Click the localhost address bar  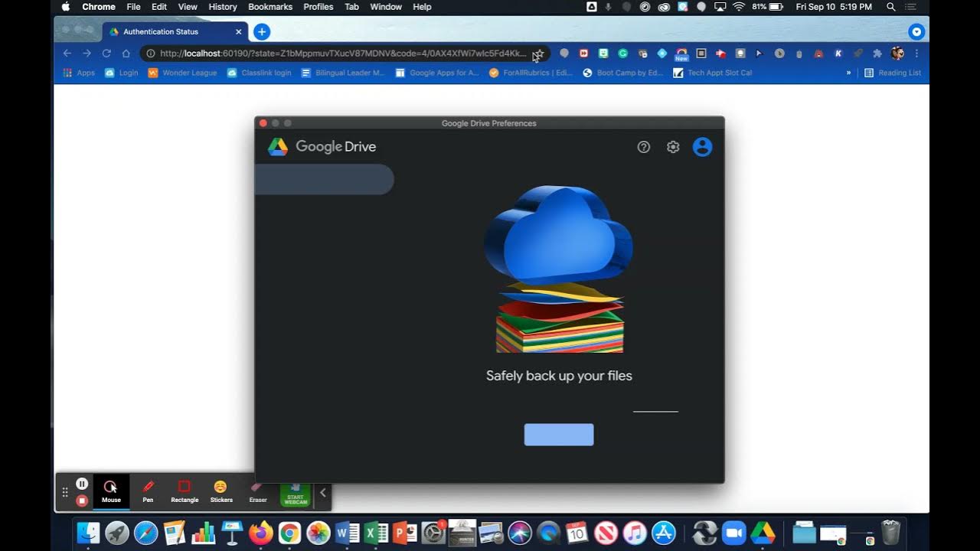(343, 54)
